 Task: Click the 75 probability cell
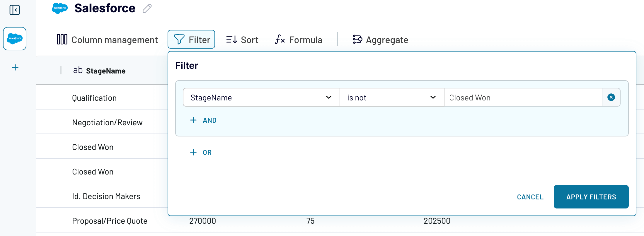[x=311, y=221]
